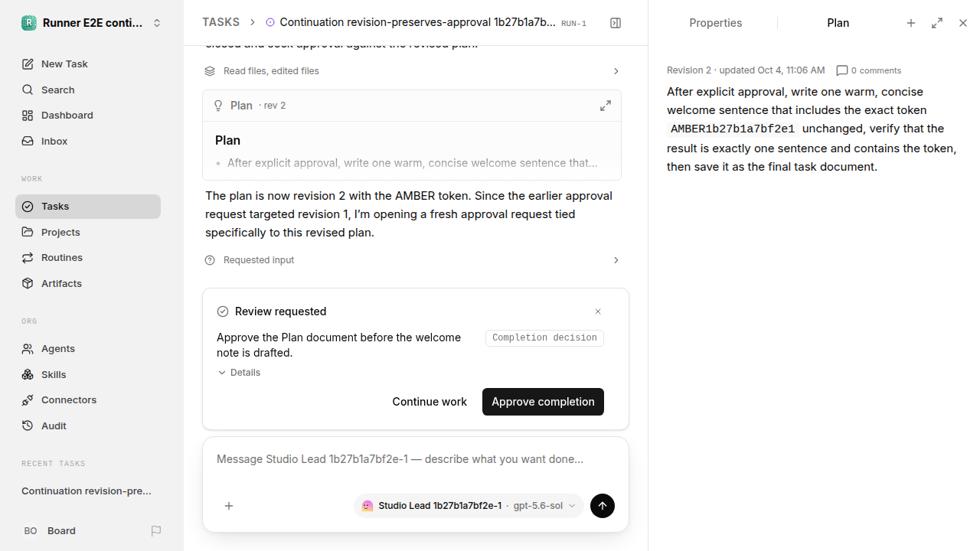Select Tasks in the Work section
Image resolution: width=980 pixels, height=551 pixels.
click(x=88, y=207)
